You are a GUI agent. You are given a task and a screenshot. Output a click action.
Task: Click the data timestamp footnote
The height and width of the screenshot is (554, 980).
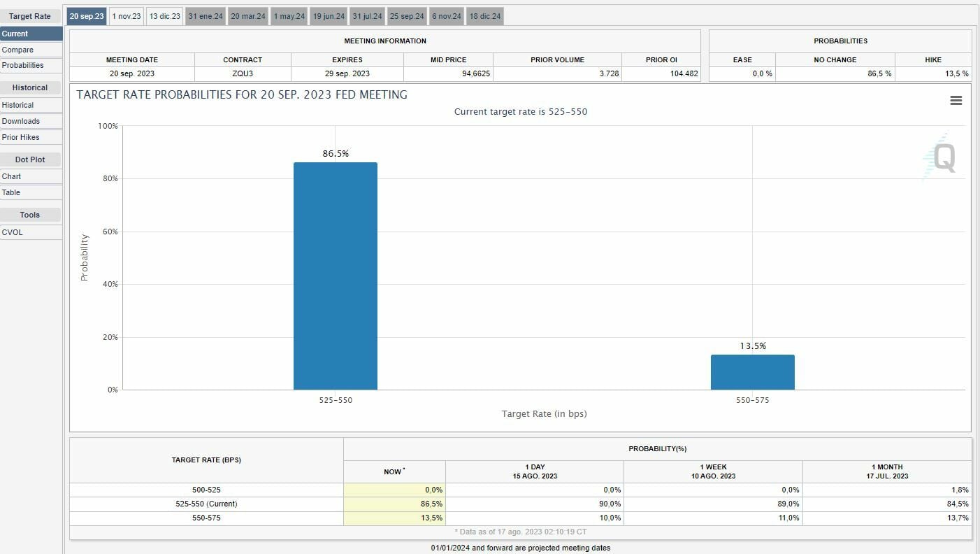tap(521, 532)
